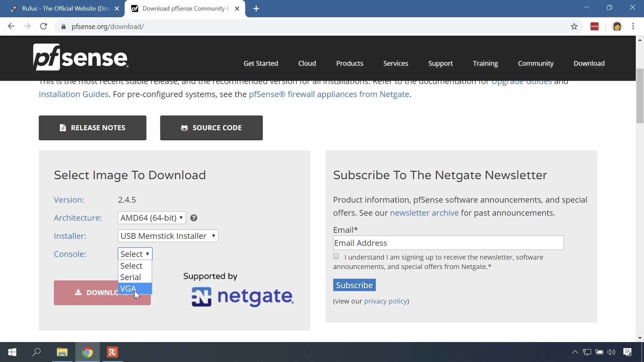Open the Chrome profile avatar
The width and height of the screenshot is (644, 362).
tap(617, 26)
